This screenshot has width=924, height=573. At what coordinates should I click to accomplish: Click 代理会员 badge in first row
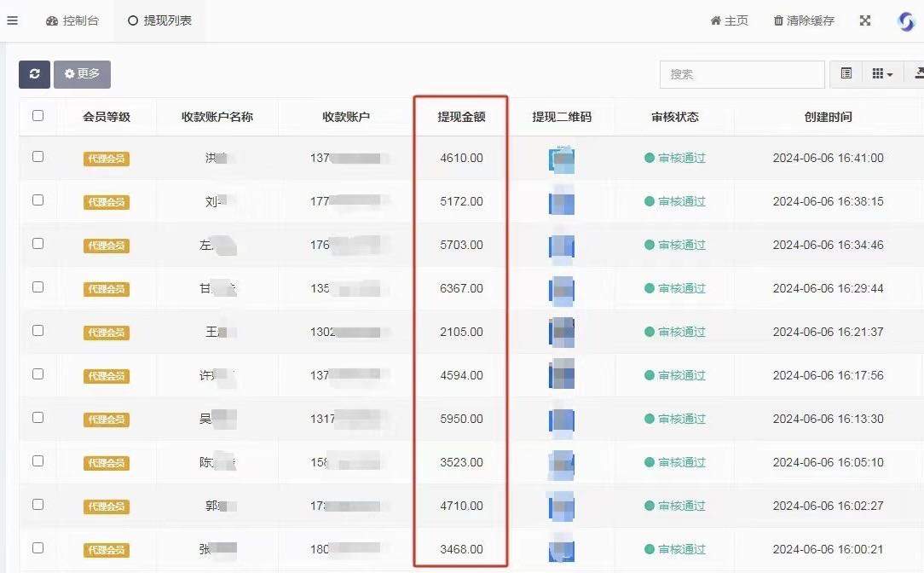pyautogui.click(x=107, y=159)
